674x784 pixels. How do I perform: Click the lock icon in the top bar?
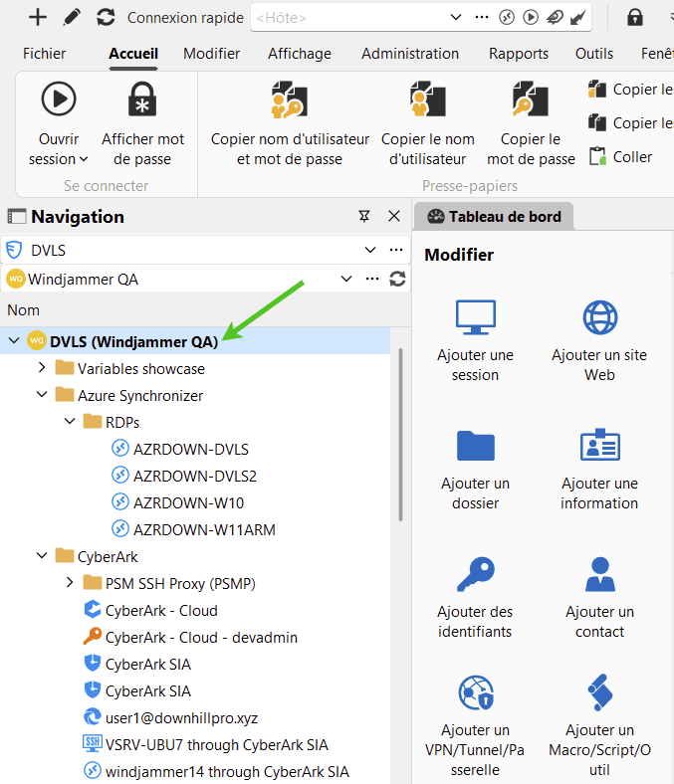pos(634,17)
